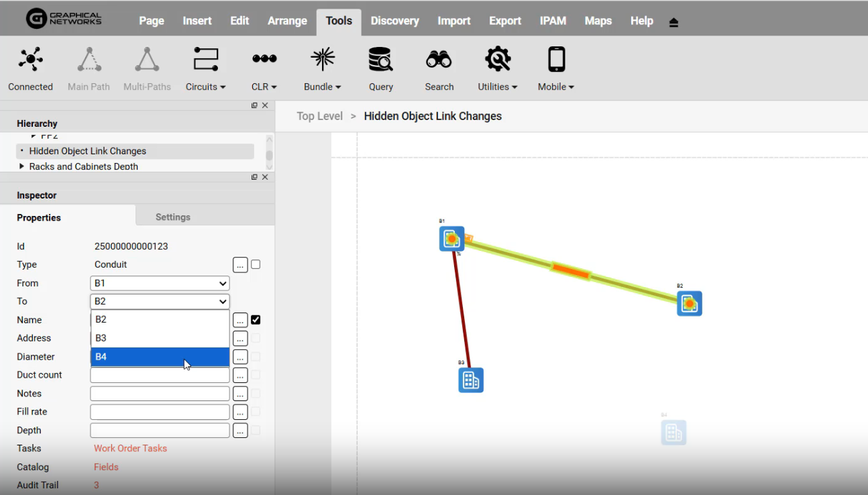The width and height of the screenshot is (868, 495).
Task: Select the B2 building node on diagram
Action: click(690, 303)
